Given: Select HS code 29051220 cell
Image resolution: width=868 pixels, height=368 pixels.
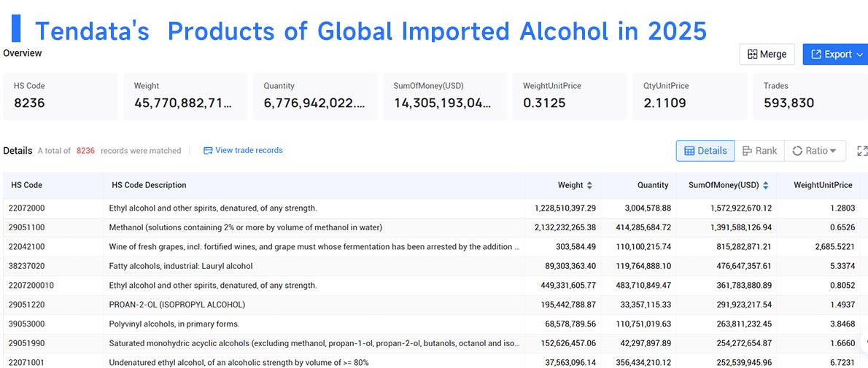Looking at the screenshot, I should (x=26, y=305).
